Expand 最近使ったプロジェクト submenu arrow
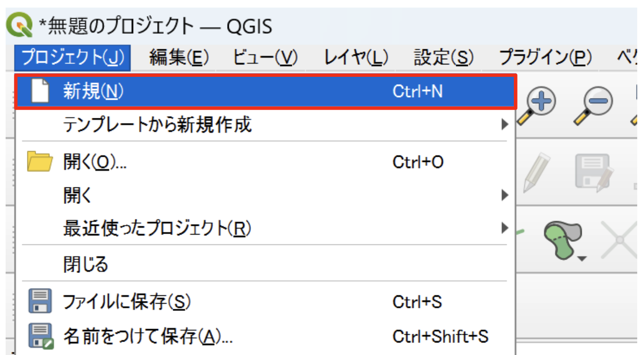 click(503, 228)
